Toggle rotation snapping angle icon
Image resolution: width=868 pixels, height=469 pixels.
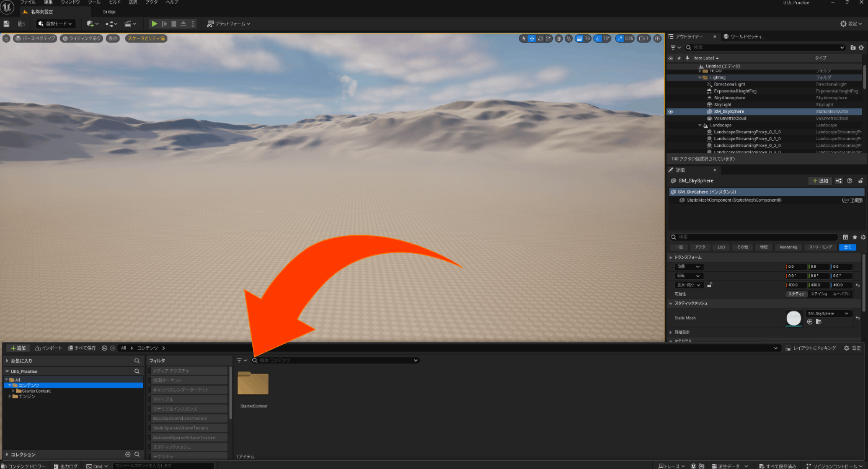(x=598, y=38)
